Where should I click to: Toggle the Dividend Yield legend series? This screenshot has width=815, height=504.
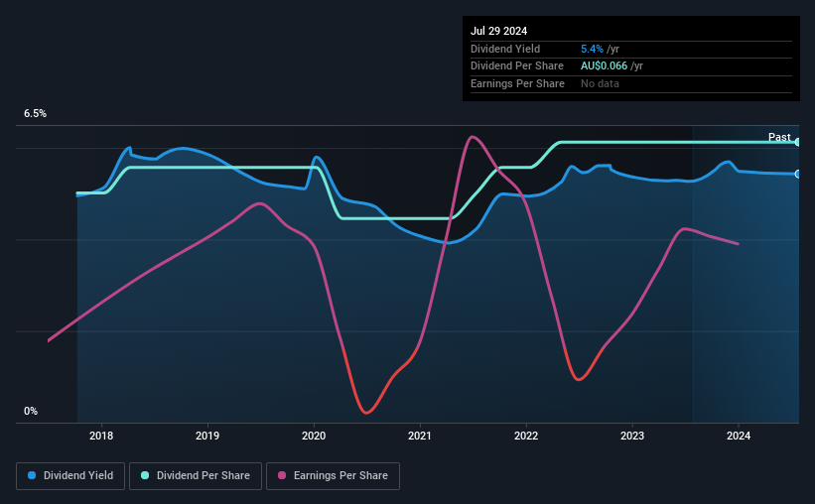(x=70, y=476)
